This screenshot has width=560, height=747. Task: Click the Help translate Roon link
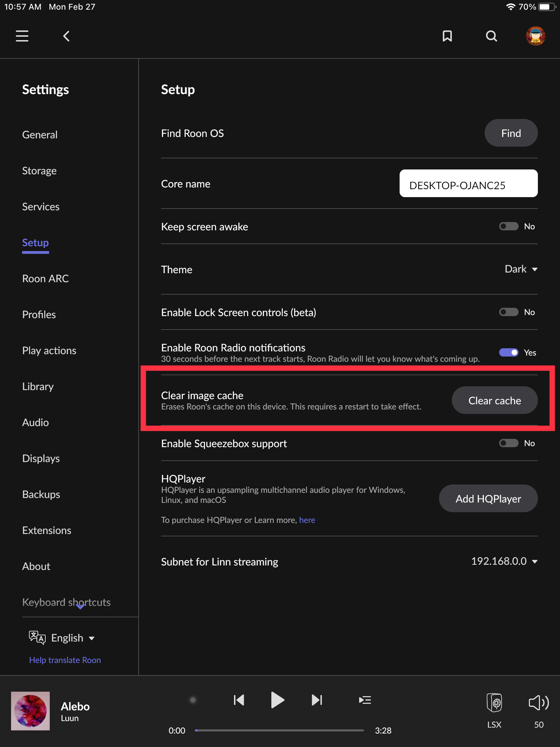coord(65,660)
